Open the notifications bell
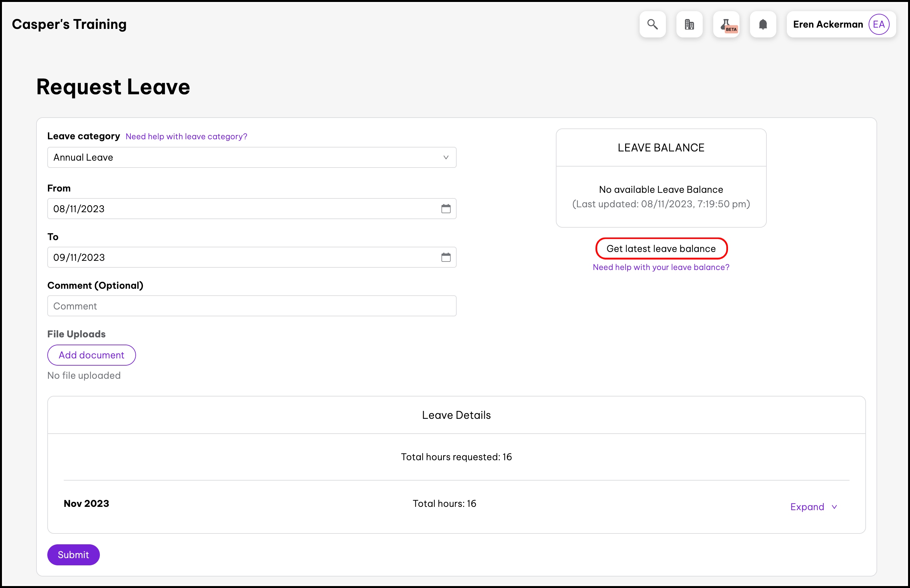Screen dimensions: 910x588 [762, 24]
